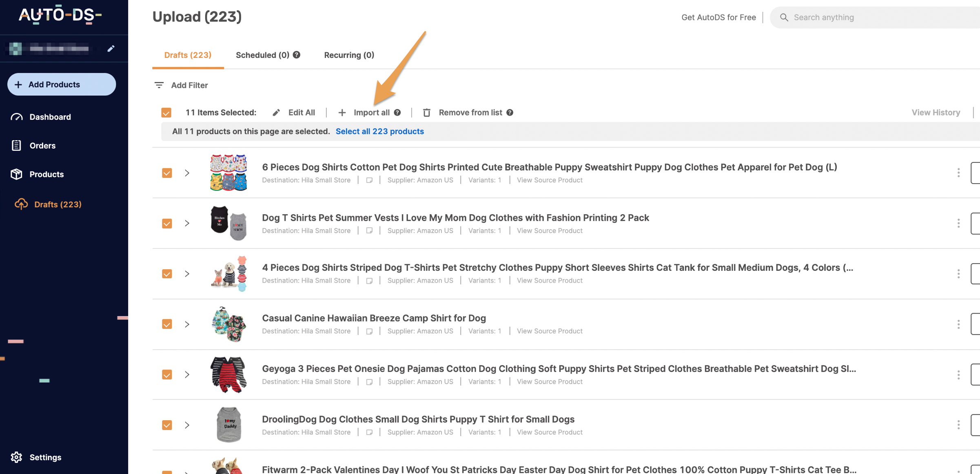This screenshot has width=980, height=474.
Task: Go to Dashboard in sidebar
Action: pyautogui.click(x=50, y=117)
